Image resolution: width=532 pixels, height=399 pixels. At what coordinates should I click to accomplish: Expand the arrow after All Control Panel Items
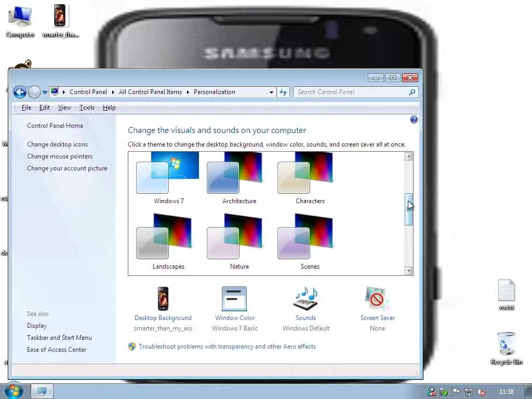(188, 92)
